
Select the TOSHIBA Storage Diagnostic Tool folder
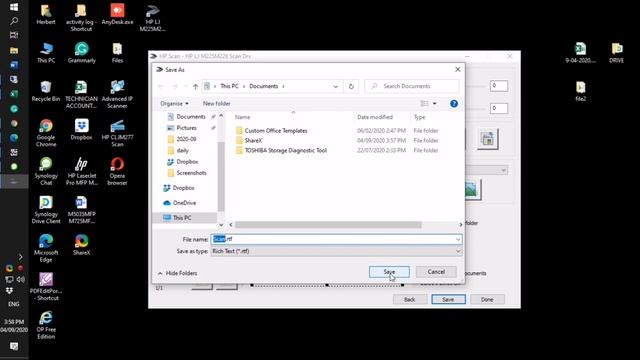(286, 150)
